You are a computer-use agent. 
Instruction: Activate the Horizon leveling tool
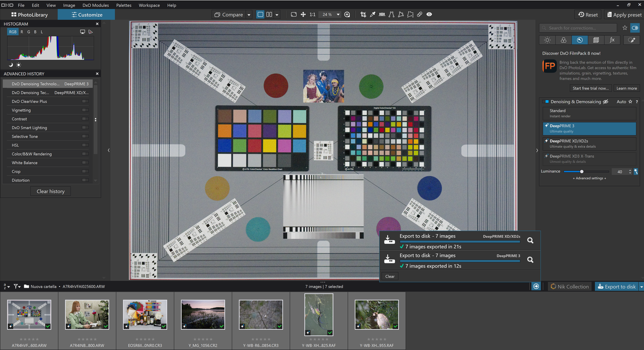[x=382, y=15]
